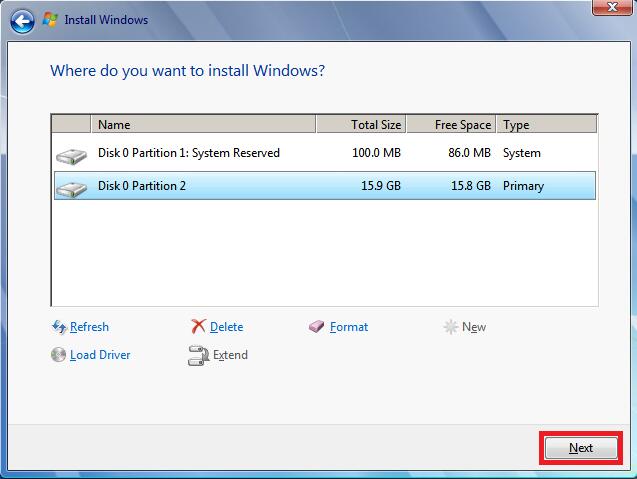
Task: Click the blue back arrow button
Action: click(22, 21)
